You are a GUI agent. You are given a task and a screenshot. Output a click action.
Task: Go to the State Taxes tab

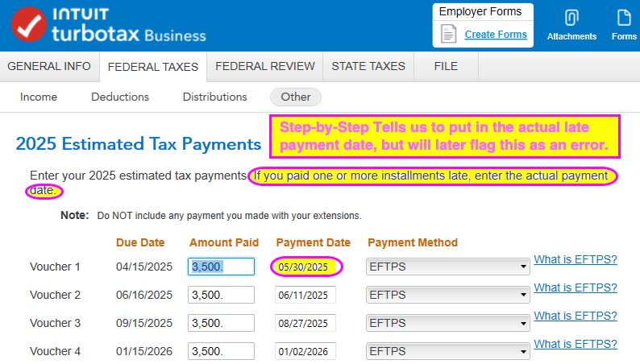click(368, 67)
